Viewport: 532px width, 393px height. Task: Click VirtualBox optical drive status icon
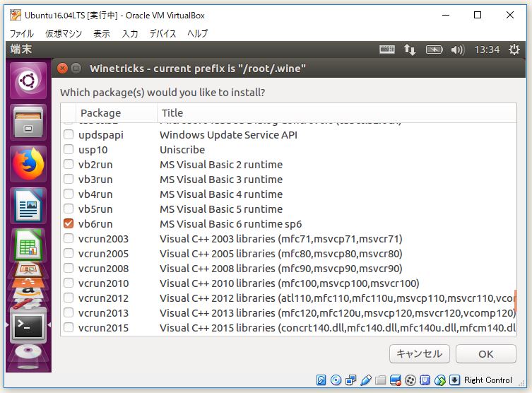336,380
